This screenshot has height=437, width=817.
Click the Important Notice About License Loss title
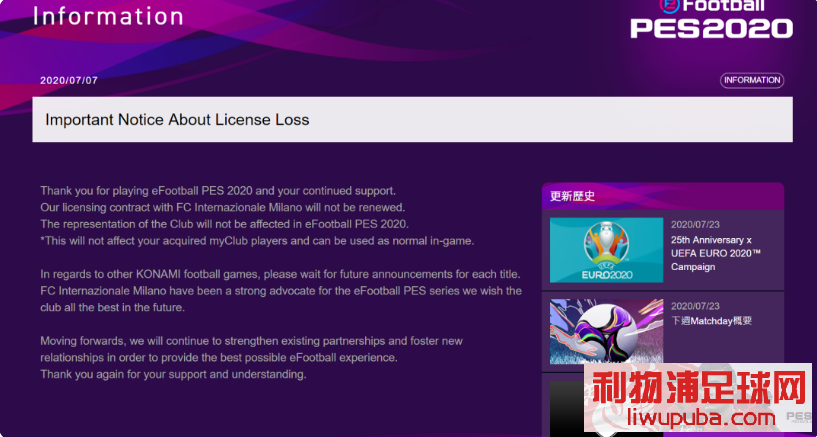click(177, 120)
